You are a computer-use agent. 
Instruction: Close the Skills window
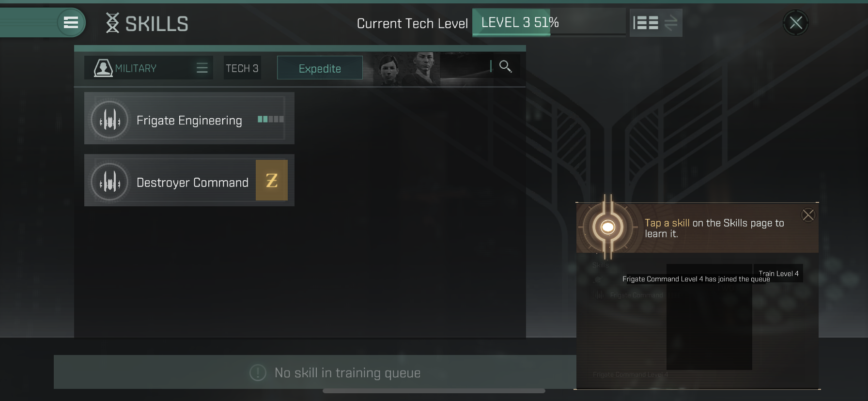point(796,23)
